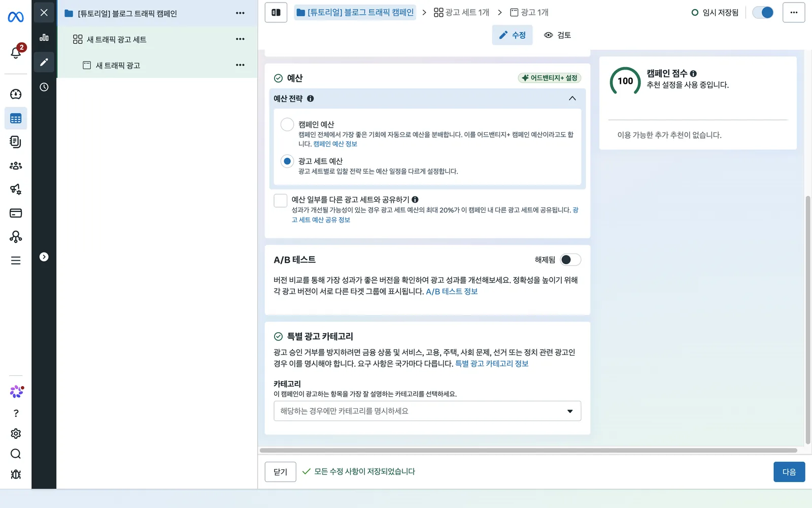Open more options for 블로그 트래픽 캠페인 row

click(x=240, y=13)
